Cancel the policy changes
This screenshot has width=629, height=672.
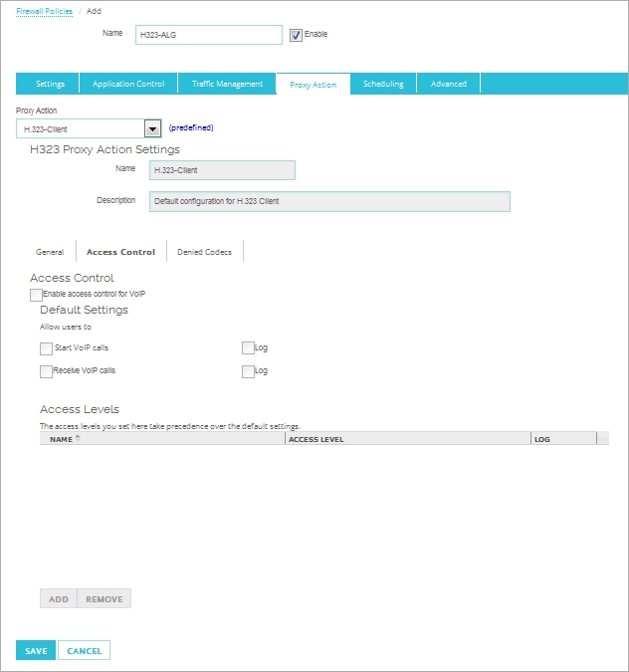pos(84,651)
